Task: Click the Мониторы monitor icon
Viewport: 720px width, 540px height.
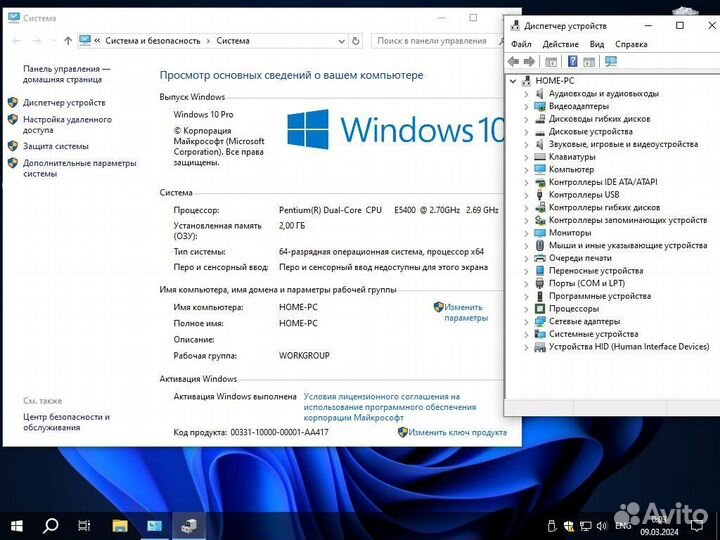Action: pos(540,233)
